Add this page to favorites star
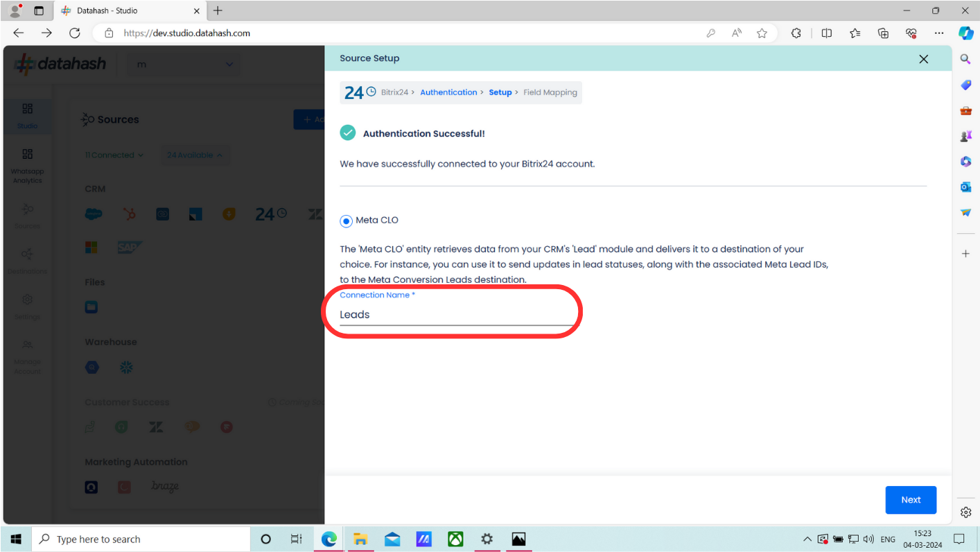The width and height of the screenshot is (980, 552). tap(762, 33)
